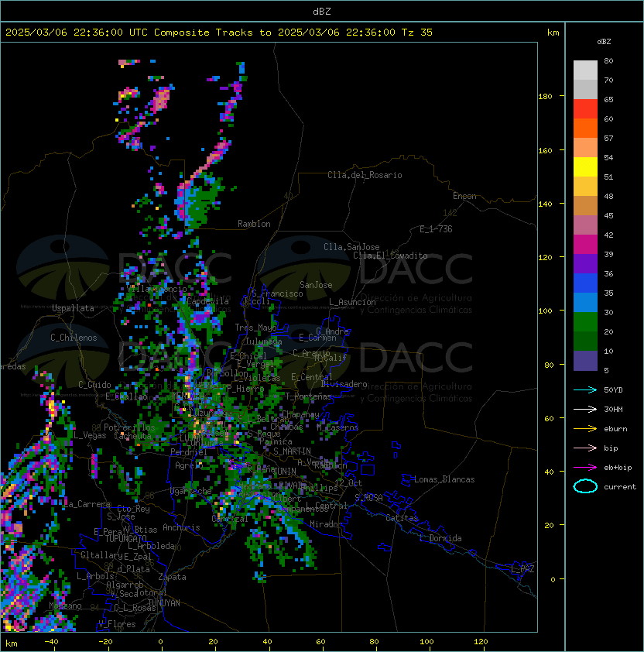Click the 'TUPUNGATO' map label
This screenshot has width=644, height=652.
pyautogui.click(x=125, y=538)
